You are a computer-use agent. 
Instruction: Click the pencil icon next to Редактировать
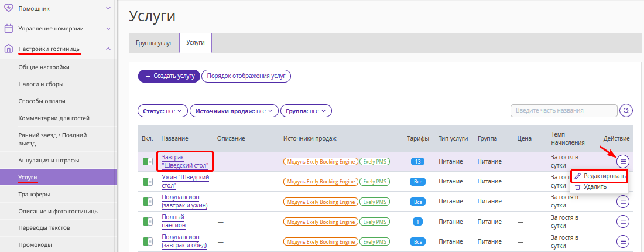[577, 176]
